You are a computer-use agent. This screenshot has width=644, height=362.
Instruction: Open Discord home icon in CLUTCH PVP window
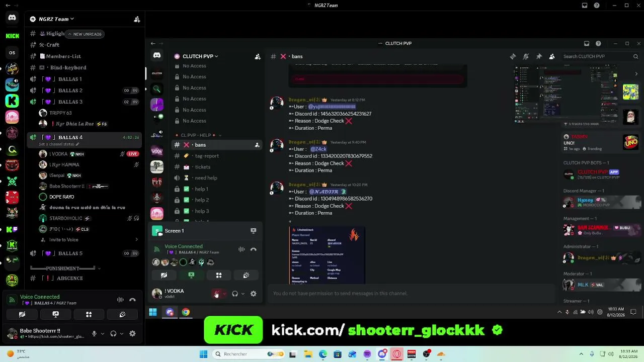click(x=157, y=56)
